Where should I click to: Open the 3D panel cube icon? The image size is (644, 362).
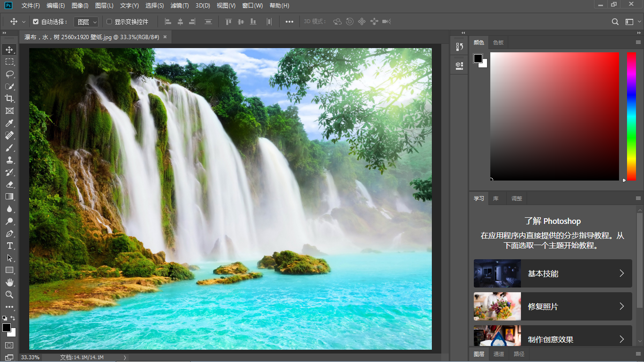coord(460,66)
